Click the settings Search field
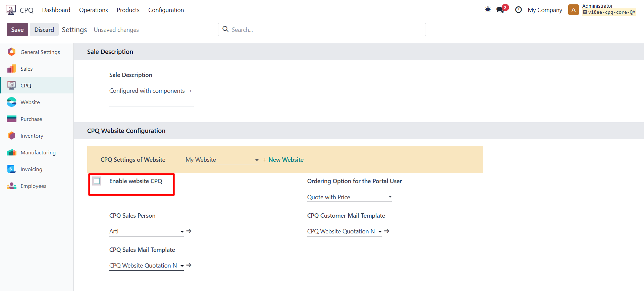Viewport: 644px width, 291px height. pos(322,29)
